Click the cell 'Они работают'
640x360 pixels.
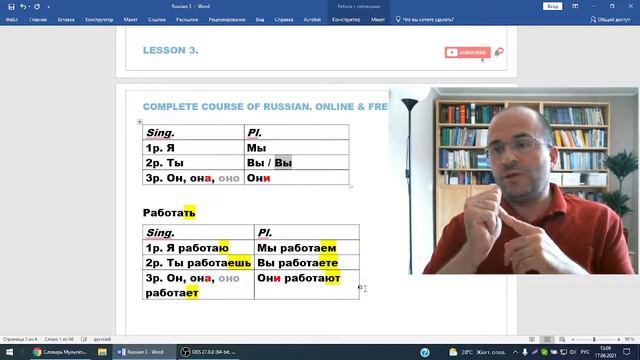coord(307,284)
